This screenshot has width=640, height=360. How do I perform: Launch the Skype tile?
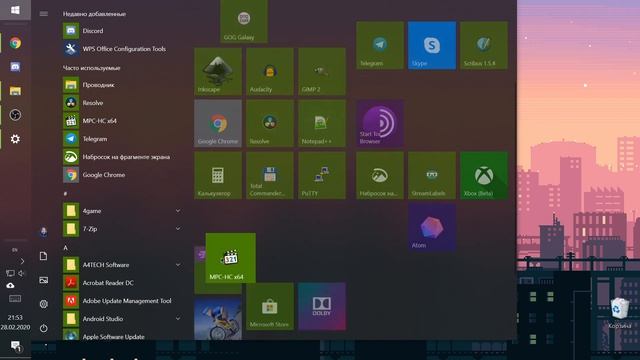(x=432, y=45)
